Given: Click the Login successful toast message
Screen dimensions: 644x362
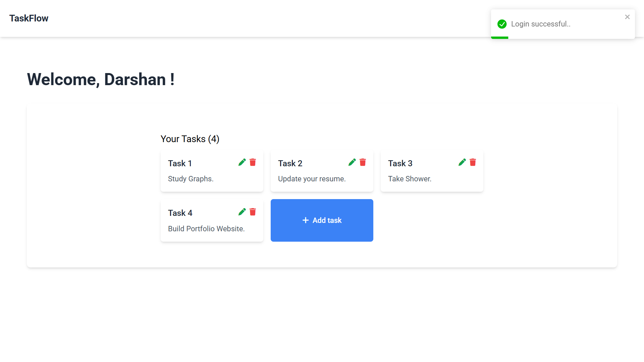Looking at the screenshot, I should tap(541, 24).
